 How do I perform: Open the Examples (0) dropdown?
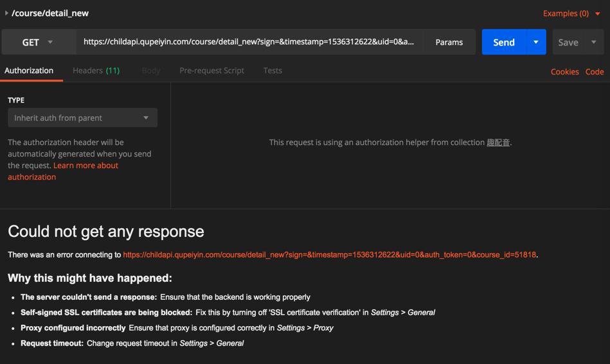pos(571,13)
